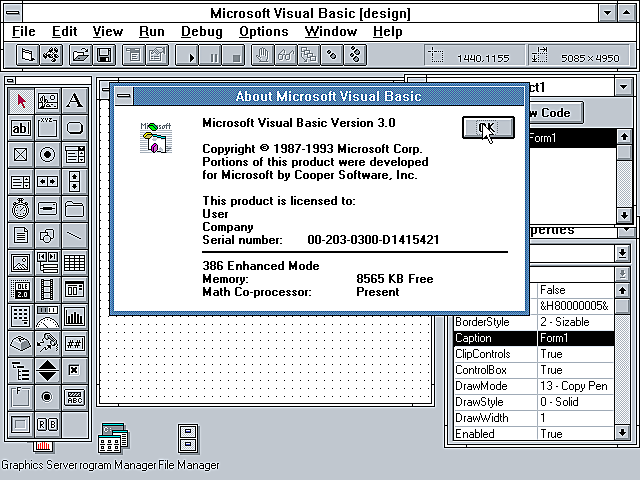The height and width of the screenshot is (480, 640).
Task: Click the DrawMode value '13 - Copy Pen'
Action: click(x=573, y=386)
